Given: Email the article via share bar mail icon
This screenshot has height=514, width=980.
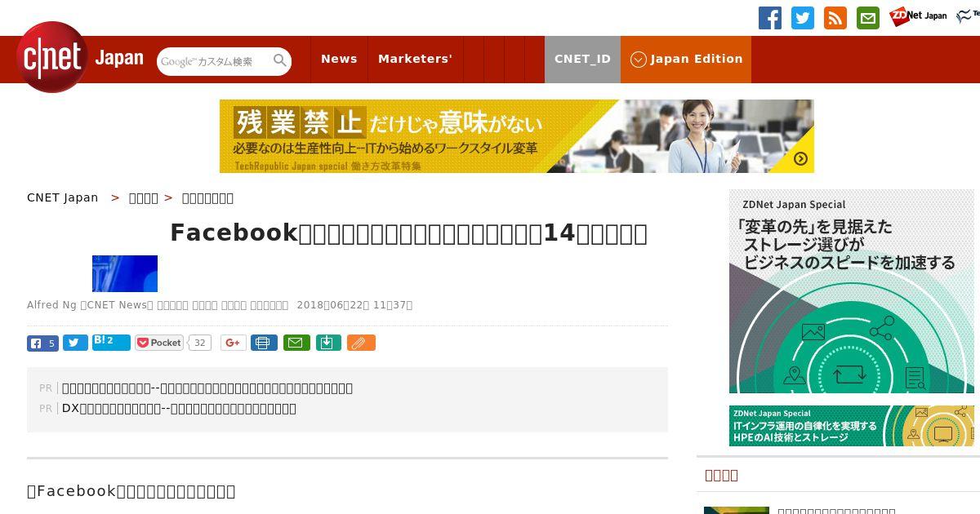Looking at the screenshot, I should pos(296,343).
